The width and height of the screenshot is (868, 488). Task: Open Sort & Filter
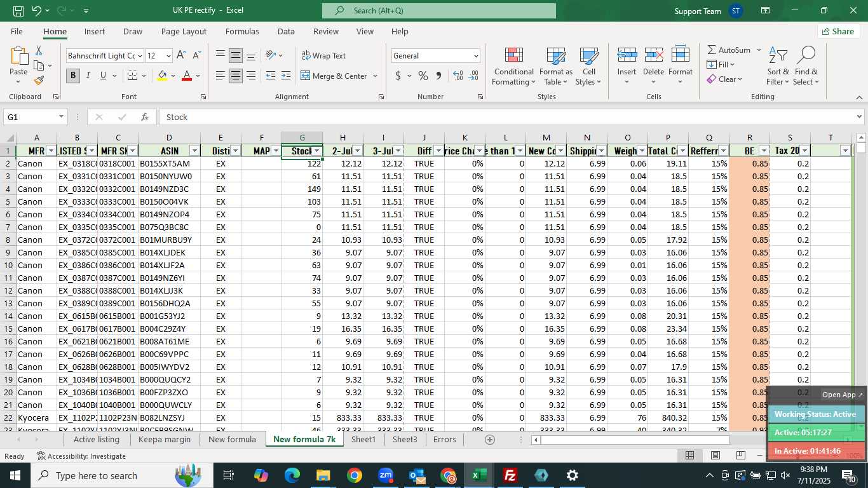click(778, 66)
